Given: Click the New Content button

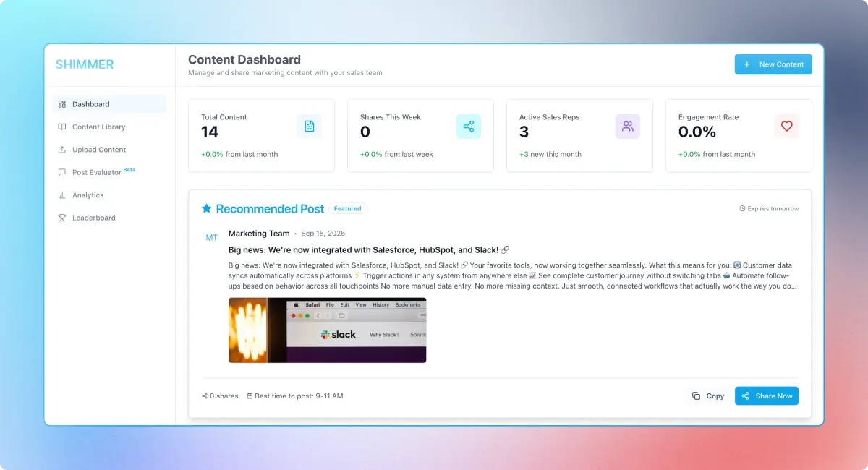Looking at the screenshot, I should coord(773,64).
